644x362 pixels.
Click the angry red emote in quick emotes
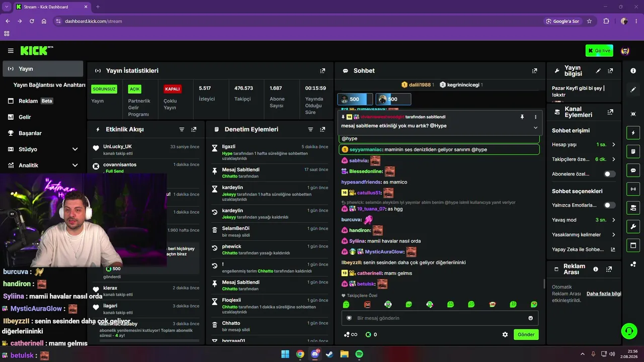point(367,304)
